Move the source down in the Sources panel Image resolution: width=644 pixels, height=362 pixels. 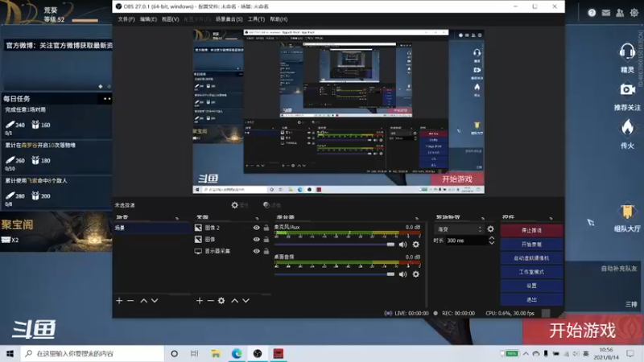(246, 301)
